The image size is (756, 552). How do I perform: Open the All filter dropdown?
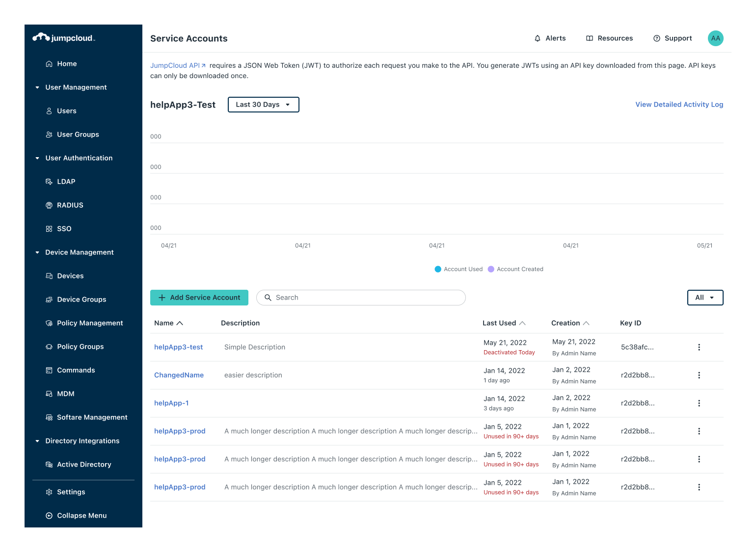pos(705,298)
